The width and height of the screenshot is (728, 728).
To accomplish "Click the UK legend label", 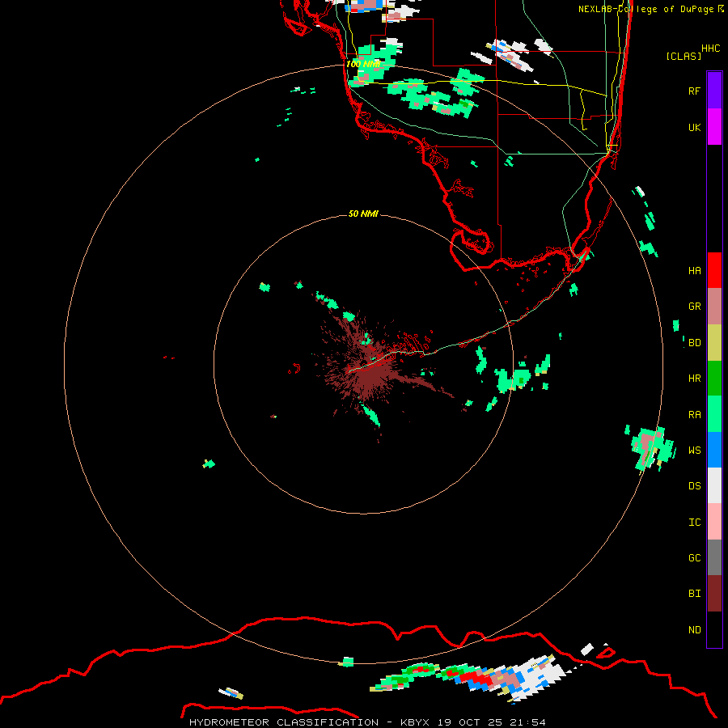I will 694,127.
